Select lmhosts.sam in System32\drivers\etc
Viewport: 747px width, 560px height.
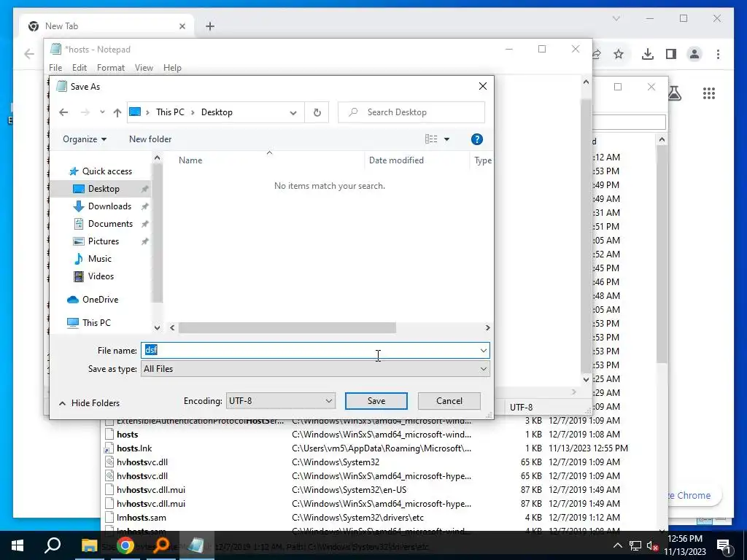142,518
